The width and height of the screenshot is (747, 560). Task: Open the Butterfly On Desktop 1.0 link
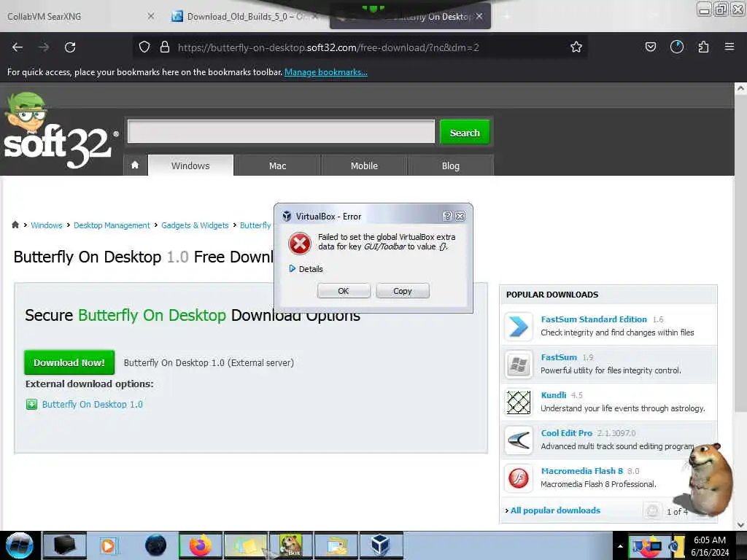93,404
